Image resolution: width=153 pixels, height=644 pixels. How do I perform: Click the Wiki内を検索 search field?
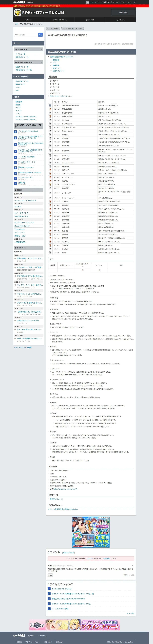(x=26, y=35)
